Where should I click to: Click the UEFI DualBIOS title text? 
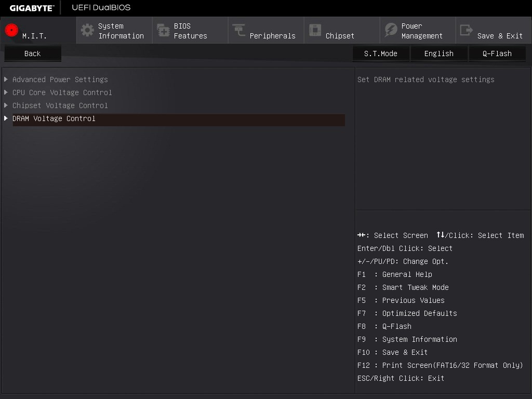coord(101,7)
